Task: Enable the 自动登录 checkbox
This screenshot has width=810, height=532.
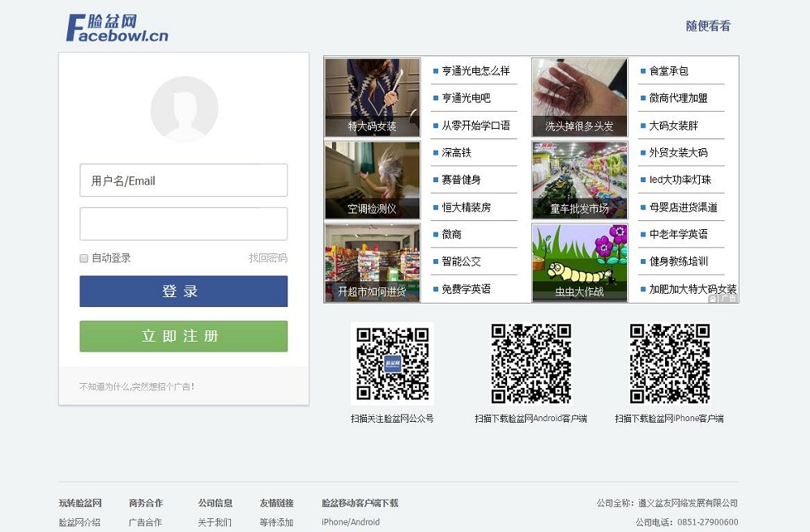Action: (x=83, y=258)
